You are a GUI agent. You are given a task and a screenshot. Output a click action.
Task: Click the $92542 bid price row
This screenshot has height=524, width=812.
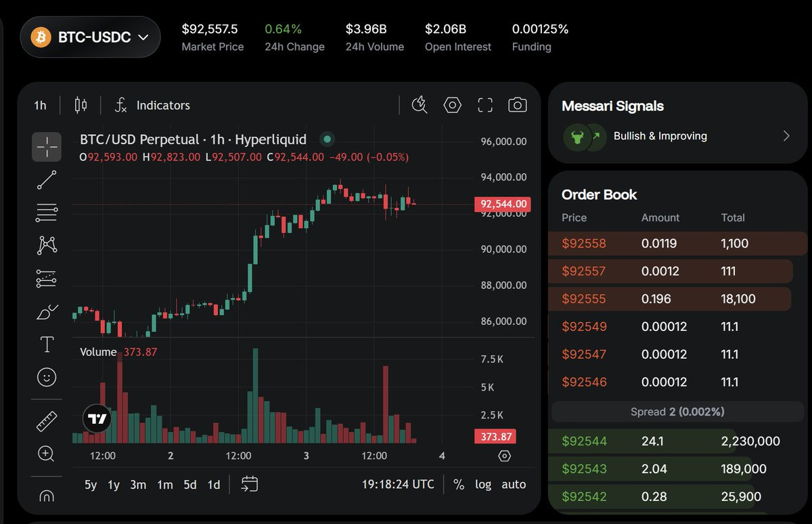pyautogui.click(x=677, y=497)
